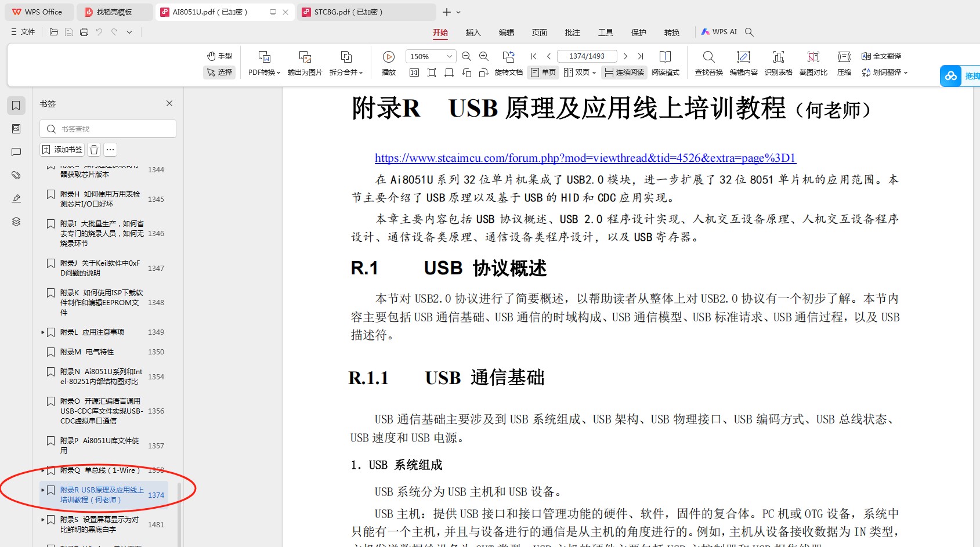This screenshot has width=980, height=547.
Task: Show bookmarks panel sidebar icon
Action: 16,106
